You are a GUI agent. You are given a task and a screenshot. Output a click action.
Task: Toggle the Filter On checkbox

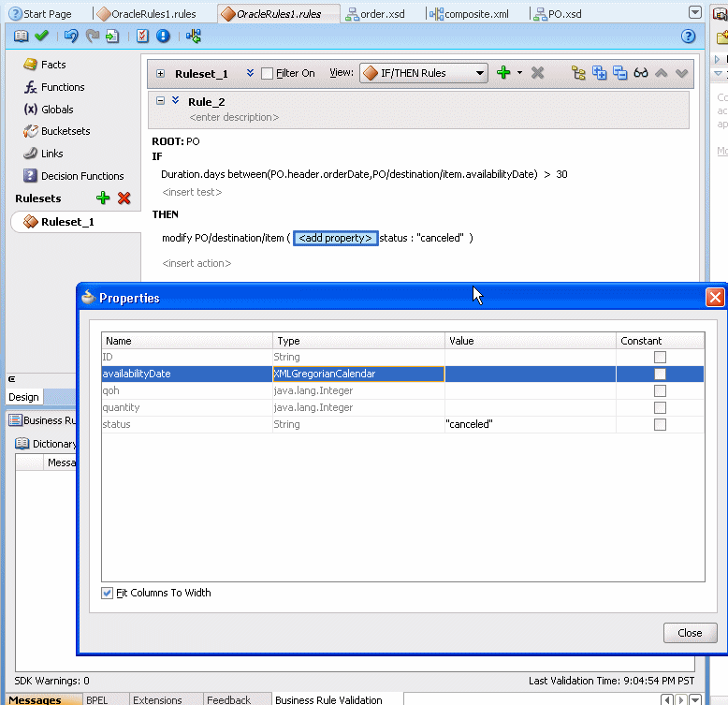[267, 73]
